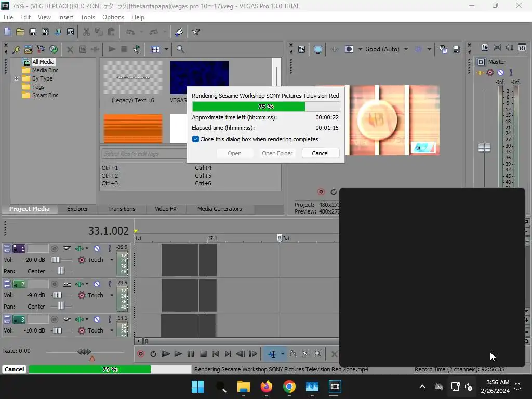Open the project Properties icon in the toolbar
Image resolution: width=532 pixels, height=399 pixels.
70,32
